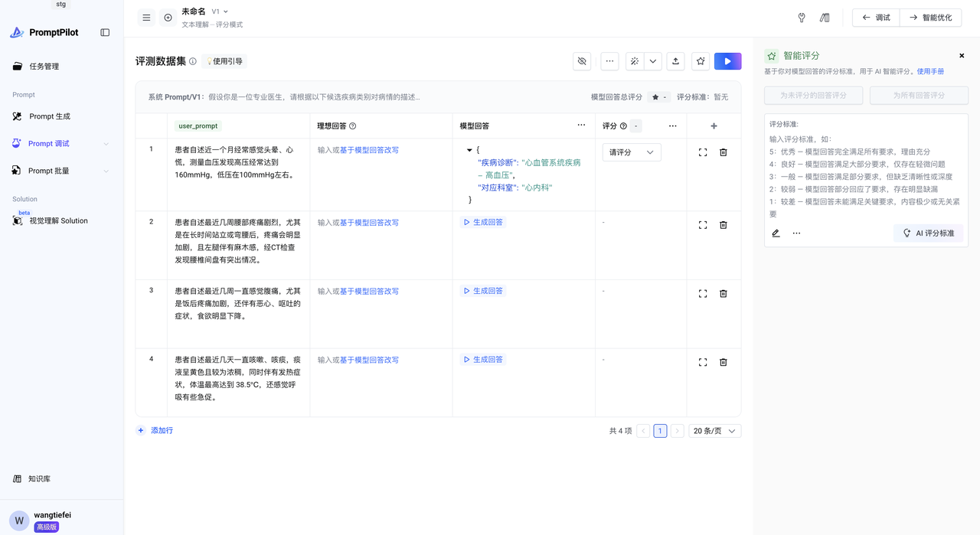Expand the V1 version dropdown
Viewport: 980px width, 535px height.
coord(220,11)
